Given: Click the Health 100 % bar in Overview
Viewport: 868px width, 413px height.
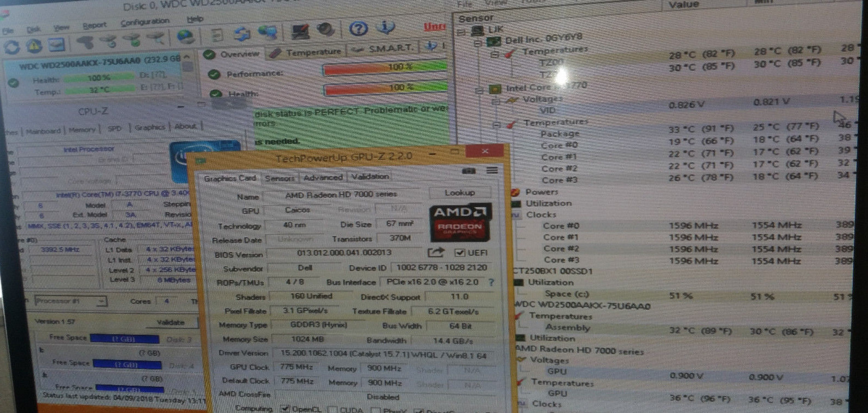Looking at the screenshot, I should (x=386, y=88).
